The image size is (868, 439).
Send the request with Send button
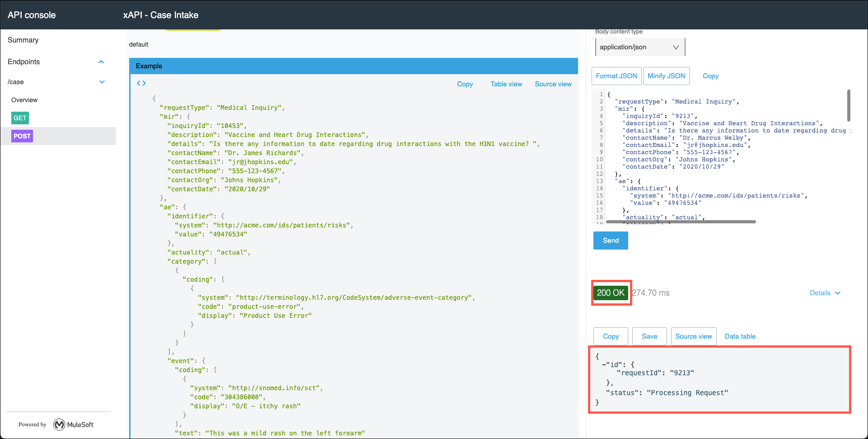click(x=610, y=241)
